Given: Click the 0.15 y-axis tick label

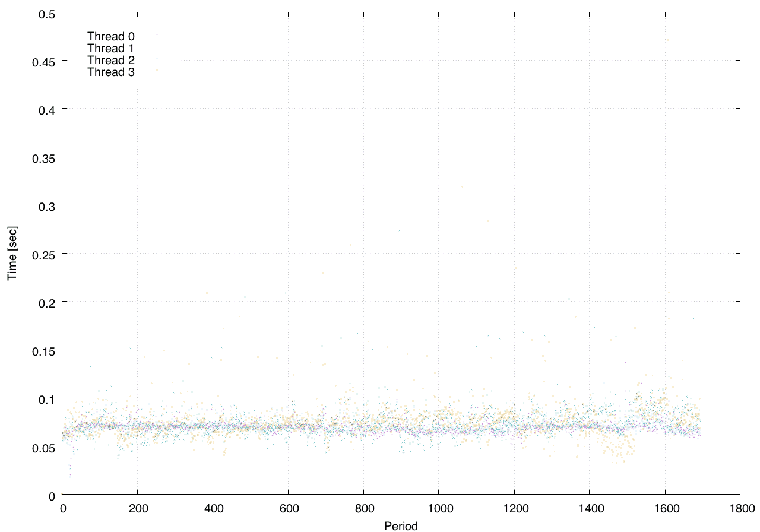Looking at the screenshot, I should click(x=42, y=350).
